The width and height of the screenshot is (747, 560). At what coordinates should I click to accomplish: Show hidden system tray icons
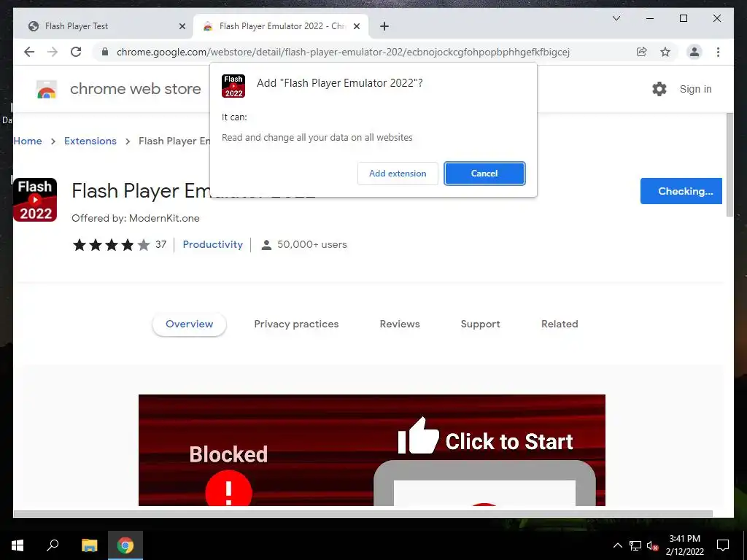(617, 545)
